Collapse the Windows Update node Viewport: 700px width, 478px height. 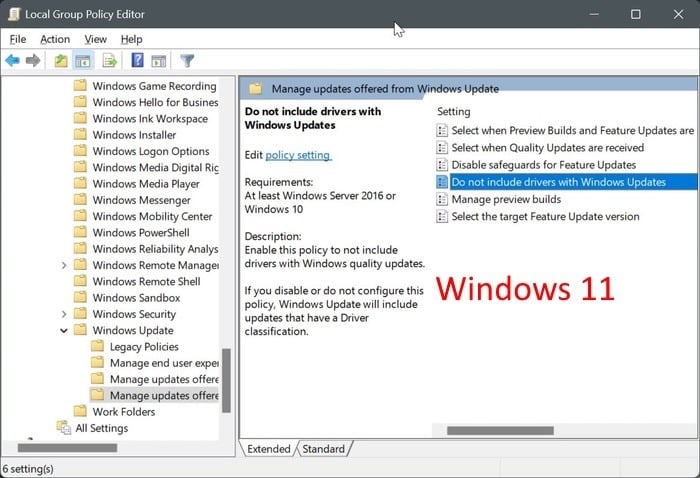[x=64, y=330]
